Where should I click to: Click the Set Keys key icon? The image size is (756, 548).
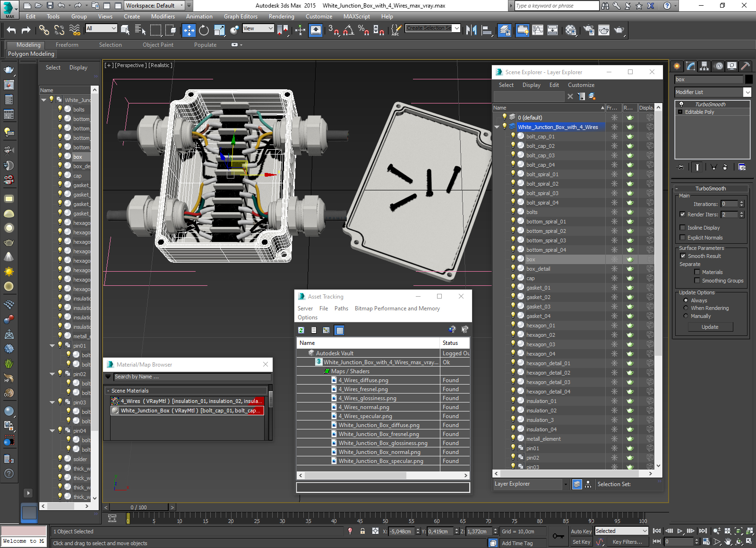tap(558, 536)
